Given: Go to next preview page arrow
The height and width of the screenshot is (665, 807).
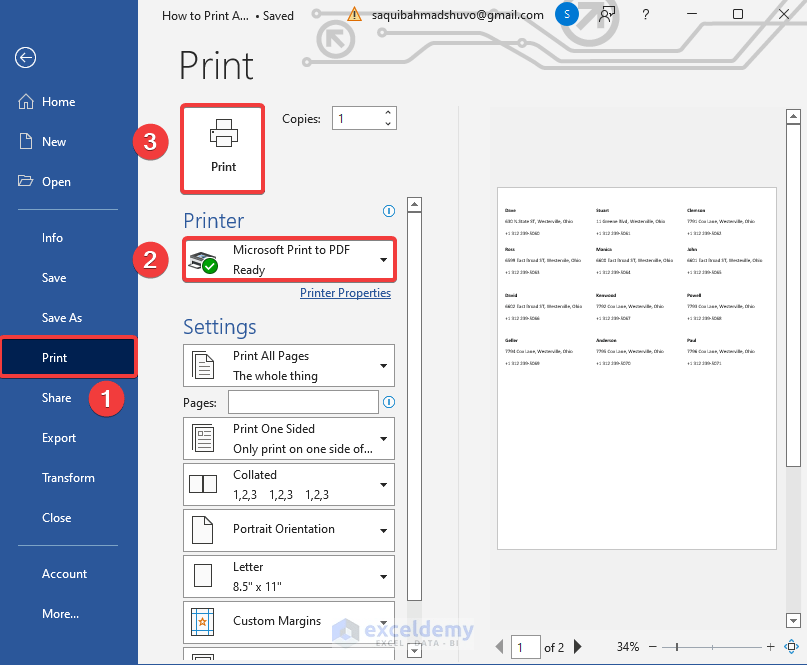Looking at the screenshot, I should [x=578, y=646].
